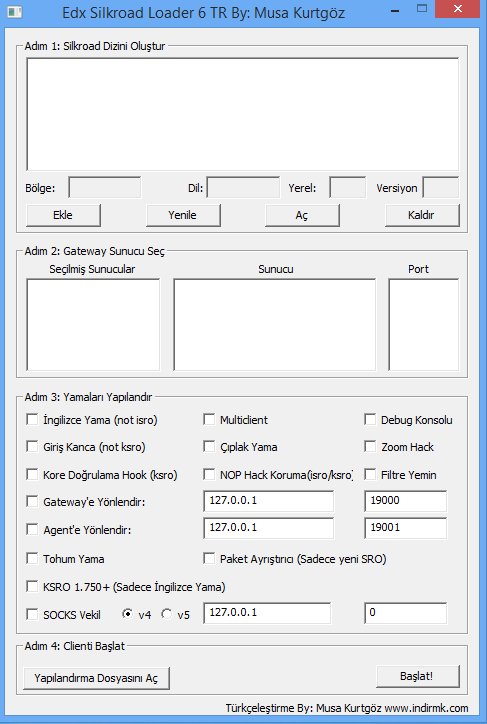This screenshot has height=724, width=487.
Task: Select SOCKS v4 radio button
Action: point(127,614)
